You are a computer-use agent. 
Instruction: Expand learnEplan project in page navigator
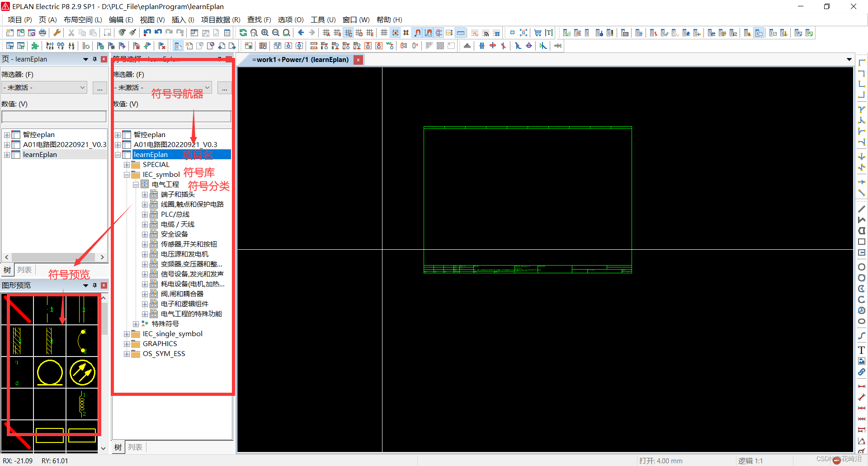[x=7, y=155]
